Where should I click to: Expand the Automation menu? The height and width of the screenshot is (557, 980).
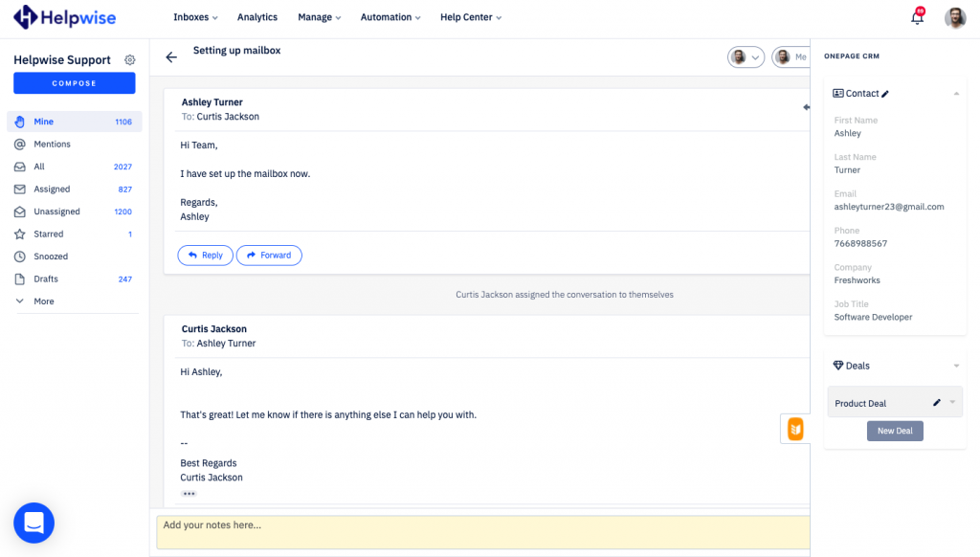pos(391,17)
